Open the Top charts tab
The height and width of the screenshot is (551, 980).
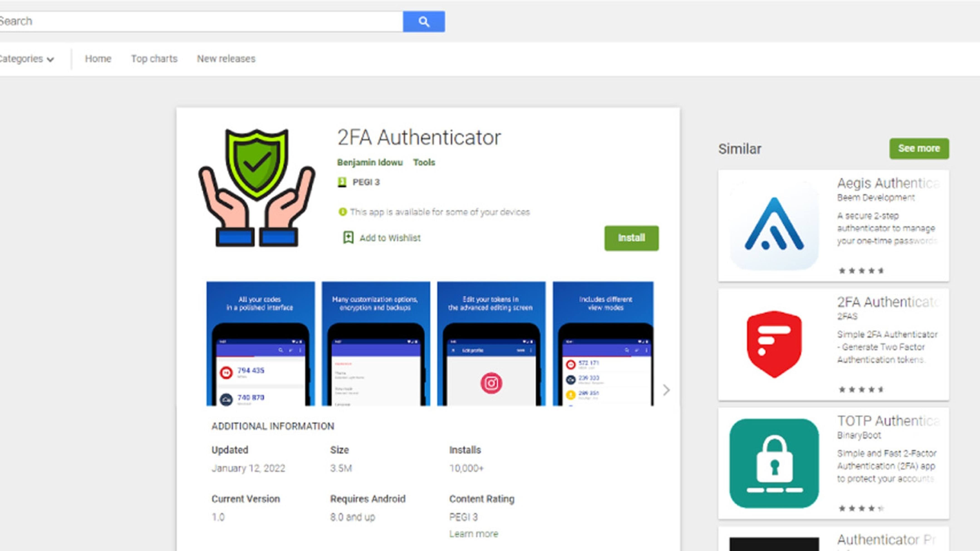[x=154, y=59]
